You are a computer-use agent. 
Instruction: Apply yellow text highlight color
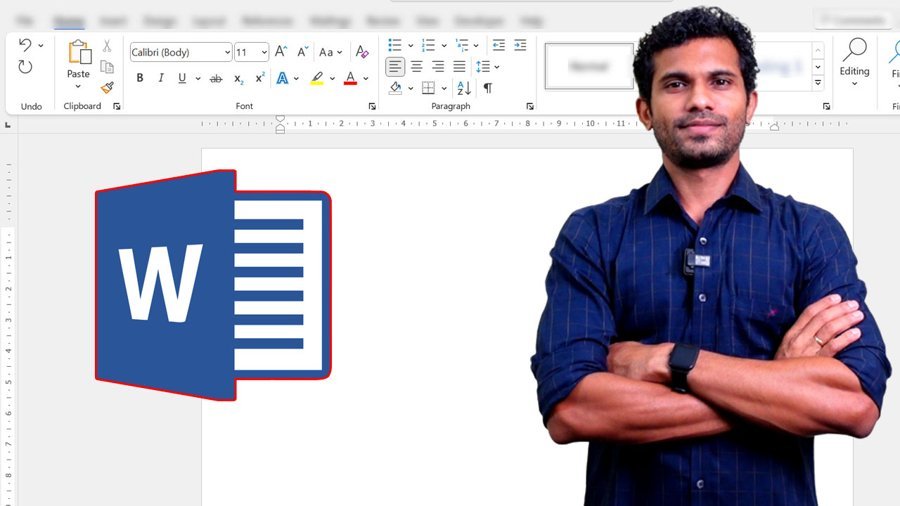317,78
